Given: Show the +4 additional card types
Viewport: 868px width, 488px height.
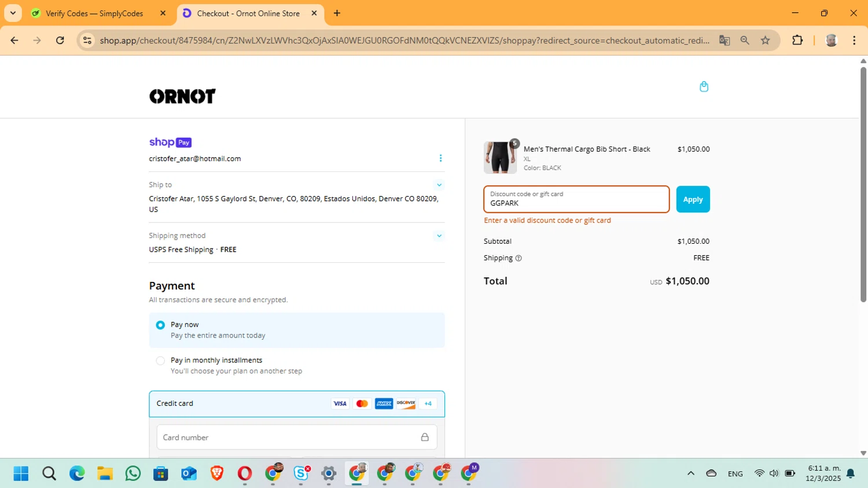Looking at the screenshot, I should tap(428, 403).
